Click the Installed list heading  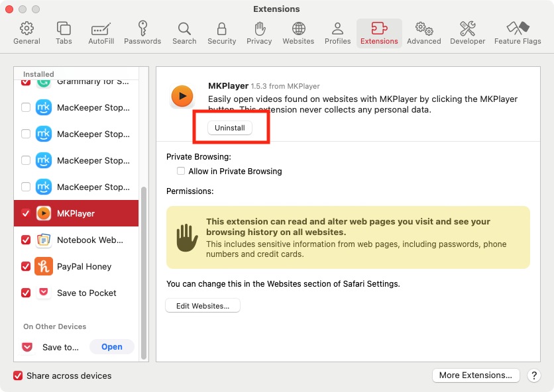(x=38, y=74)
